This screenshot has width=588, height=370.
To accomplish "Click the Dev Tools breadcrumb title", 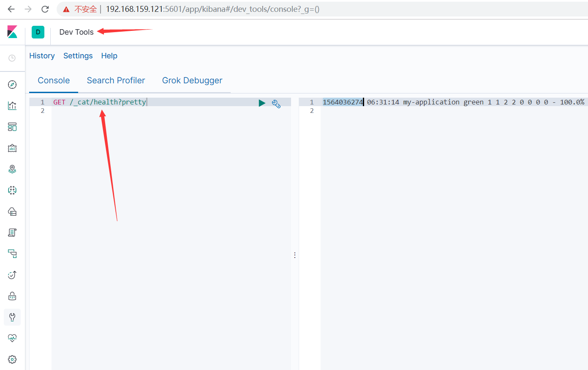I will coord(76,32).
